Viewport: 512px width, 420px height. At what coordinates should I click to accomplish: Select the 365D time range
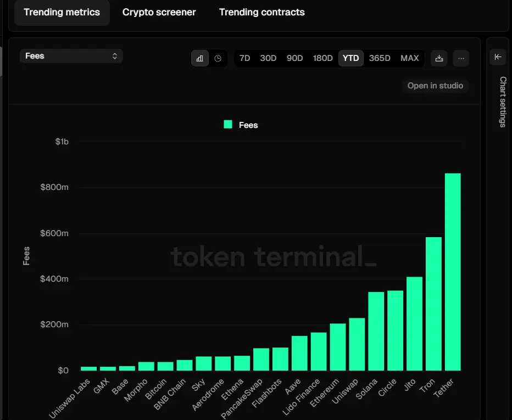[380, 58]
